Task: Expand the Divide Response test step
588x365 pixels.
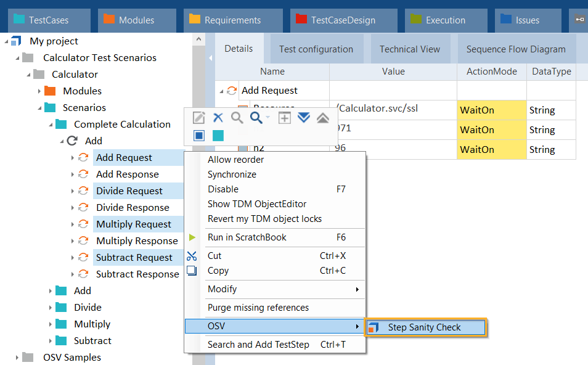Action: coord(73,208)
